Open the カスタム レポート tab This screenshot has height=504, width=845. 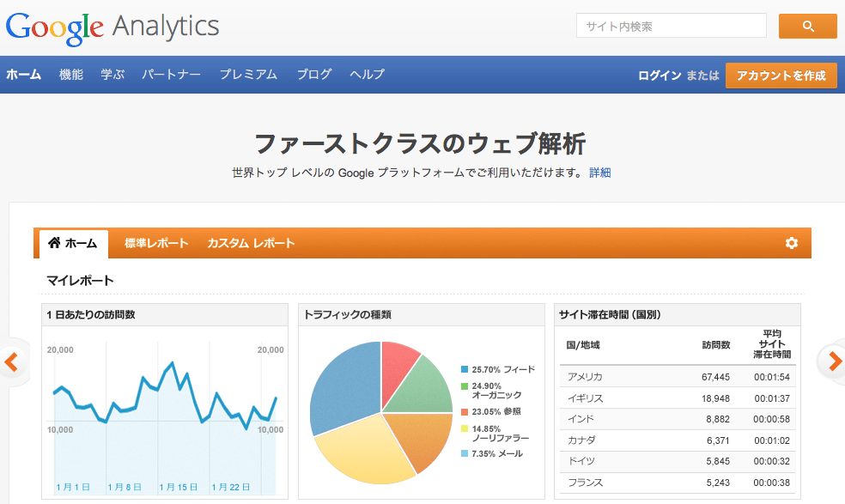[x=250, y=244]
